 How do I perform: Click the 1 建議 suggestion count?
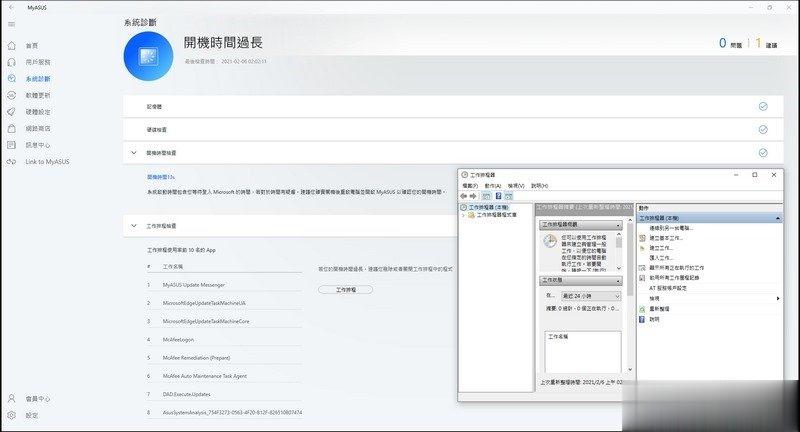pos(766,43)
